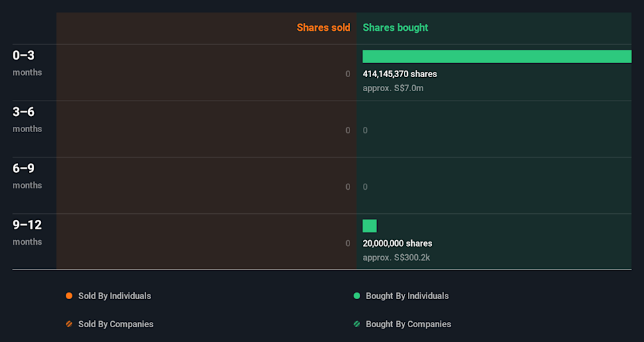The image size is (644, 342).
Task: Click the 20,000,000 shares value
Action: [397, 243]
